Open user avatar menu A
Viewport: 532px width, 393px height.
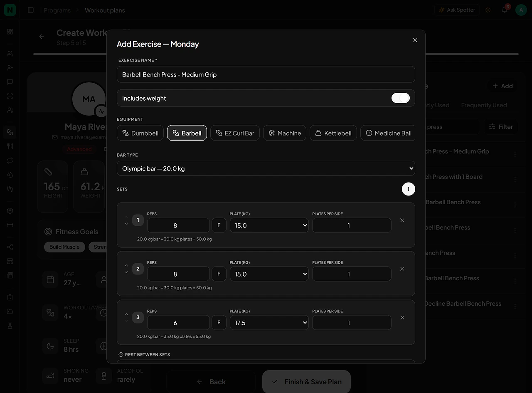click(521, 10)
